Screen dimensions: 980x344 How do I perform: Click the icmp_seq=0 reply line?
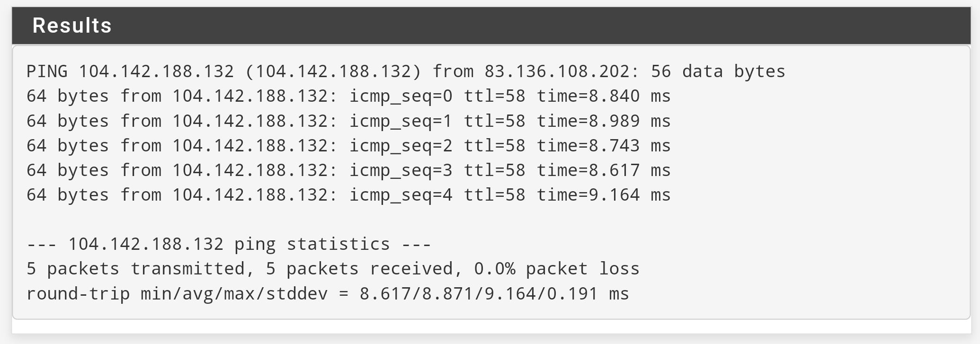point(348,96)
